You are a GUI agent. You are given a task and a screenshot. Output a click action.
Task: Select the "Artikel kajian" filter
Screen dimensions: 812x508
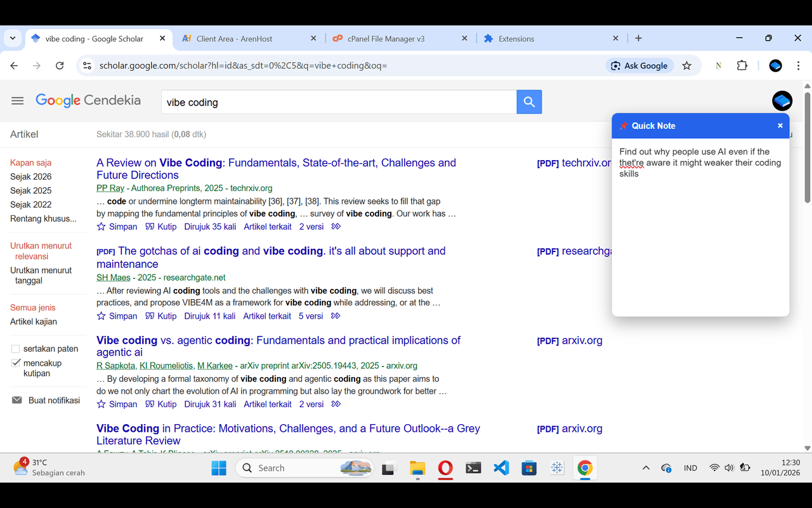click(x=34, y=322)
